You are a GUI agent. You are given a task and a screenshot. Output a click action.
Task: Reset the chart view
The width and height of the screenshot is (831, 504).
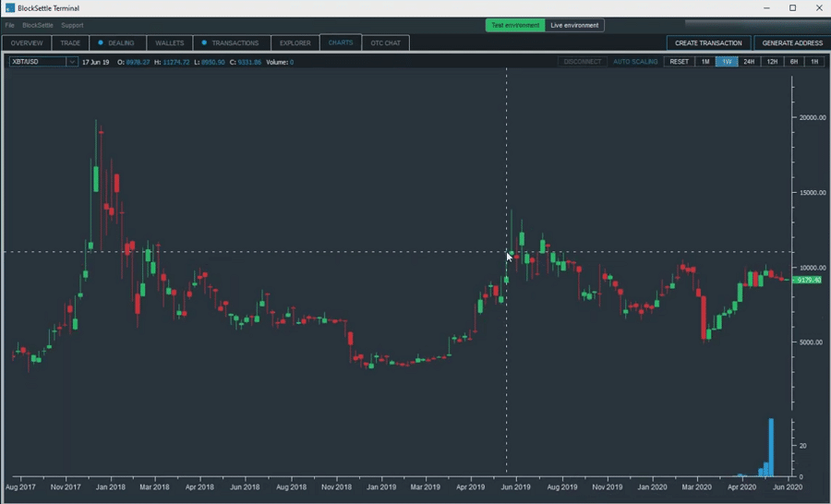679,62
